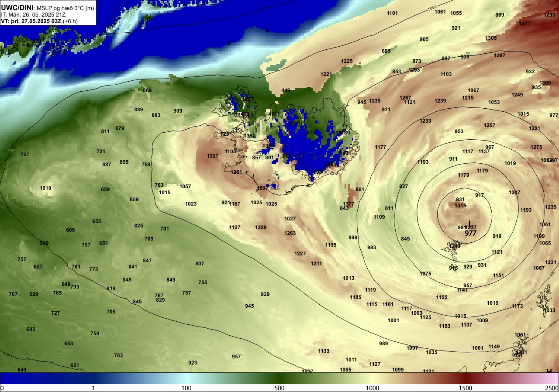
Task: Click the 1057 height value
Action: (x=185, y=186)
